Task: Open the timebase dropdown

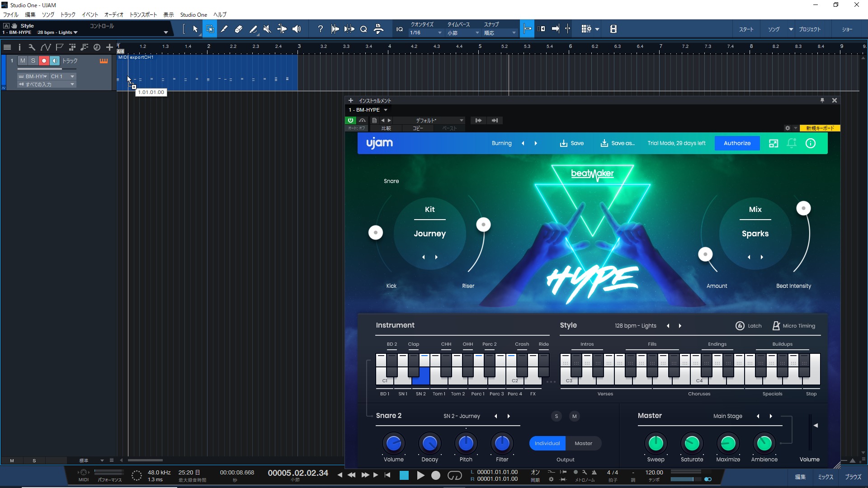Action: click(463, 33)
